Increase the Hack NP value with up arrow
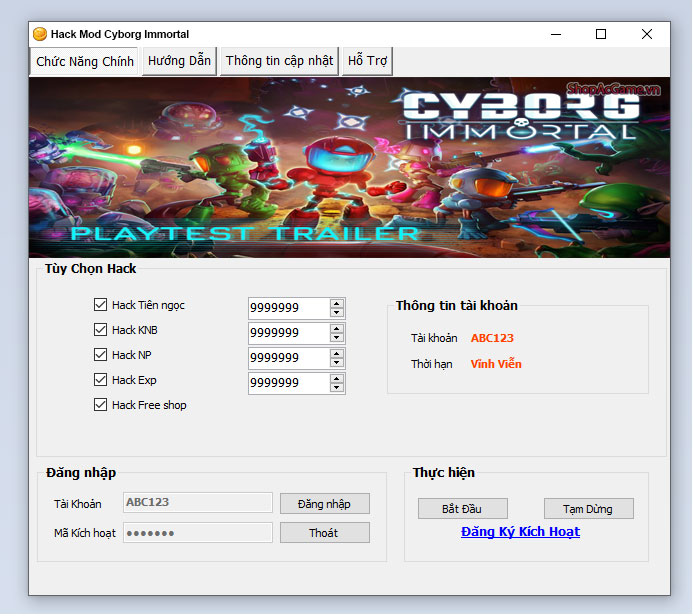This screenshot has width=693, height=616. tap(337, 354)
